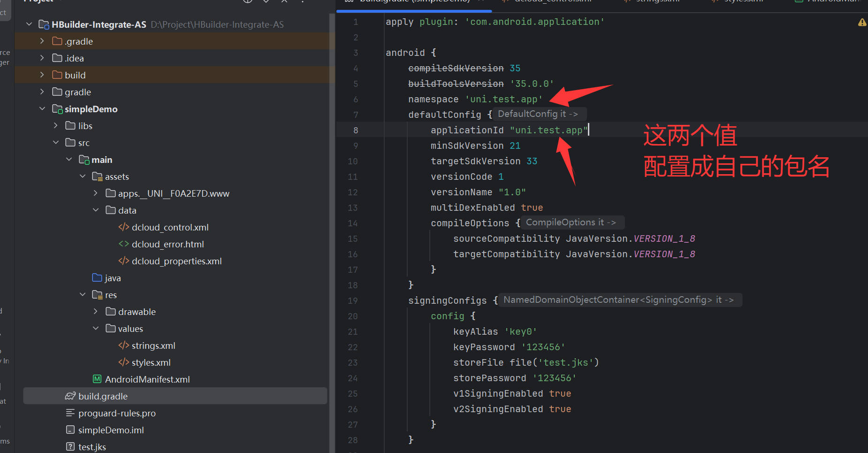
Task: Click the blue java folder icon
Action: tap(97, 277)
